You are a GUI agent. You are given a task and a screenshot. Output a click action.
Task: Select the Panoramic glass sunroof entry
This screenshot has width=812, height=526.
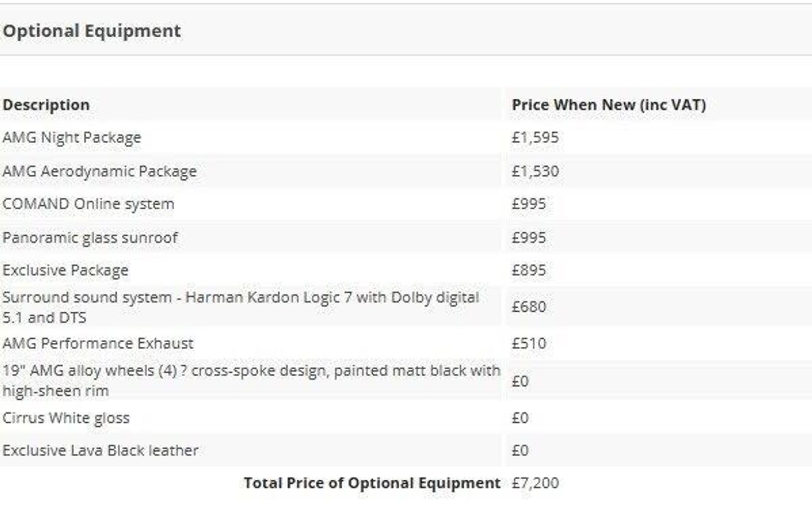pyautogui.click(x=90, y=238)
